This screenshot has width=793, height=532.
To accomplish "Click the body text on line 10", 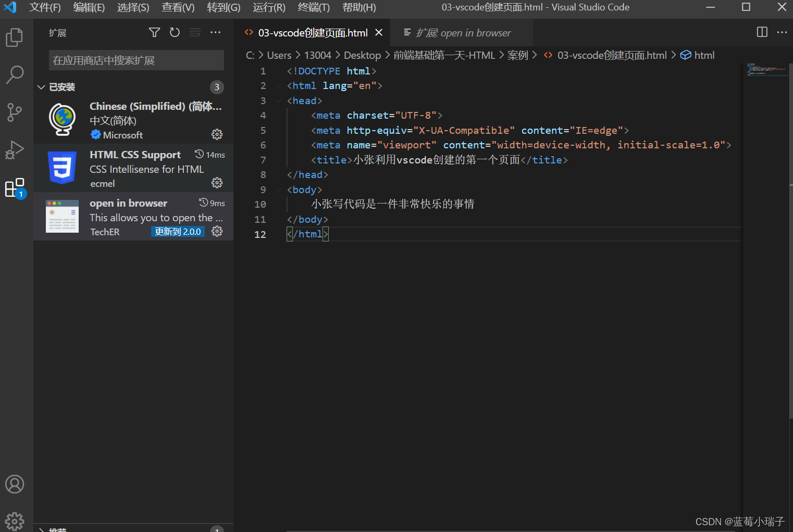I will click(x=393, y=204).
